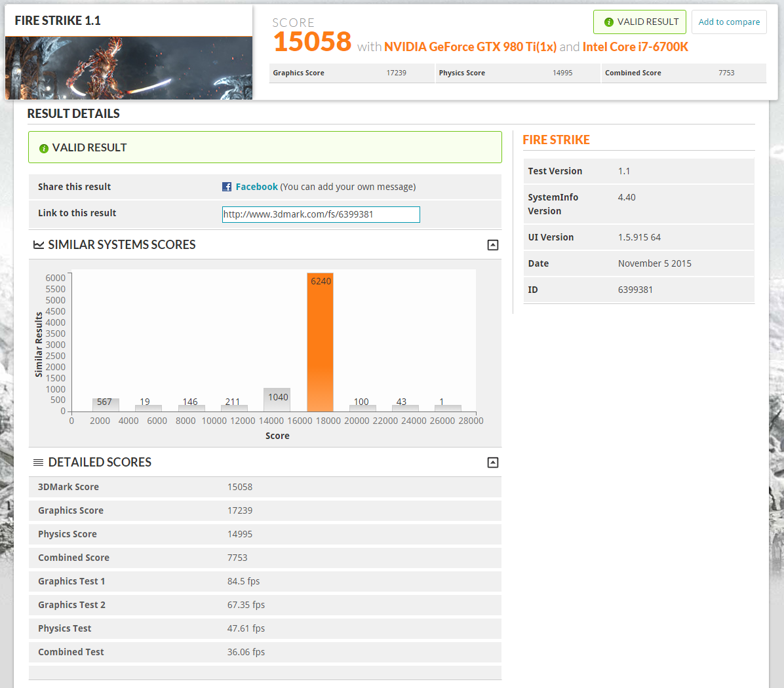This screenshot has width=784, height=688.
Task: Click the Share this result label
Action: [x=75, y=187]
